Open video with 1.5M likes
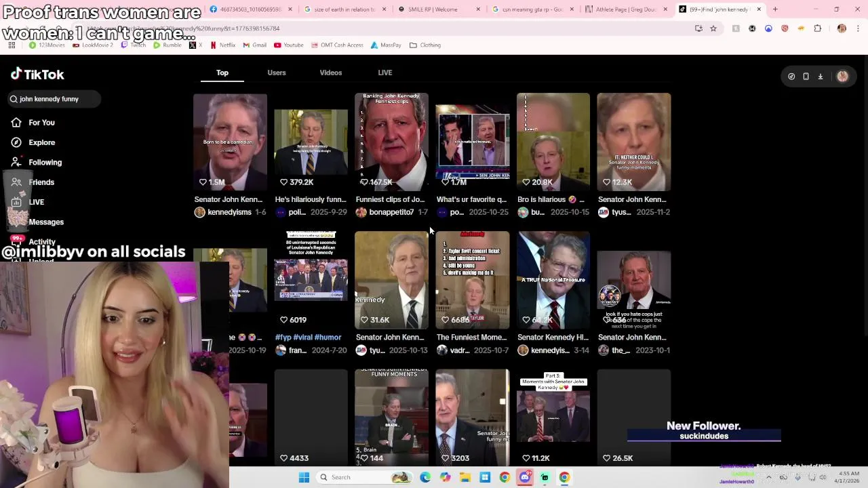Screen dimensions: 868x488 click(x=230, y=142)
